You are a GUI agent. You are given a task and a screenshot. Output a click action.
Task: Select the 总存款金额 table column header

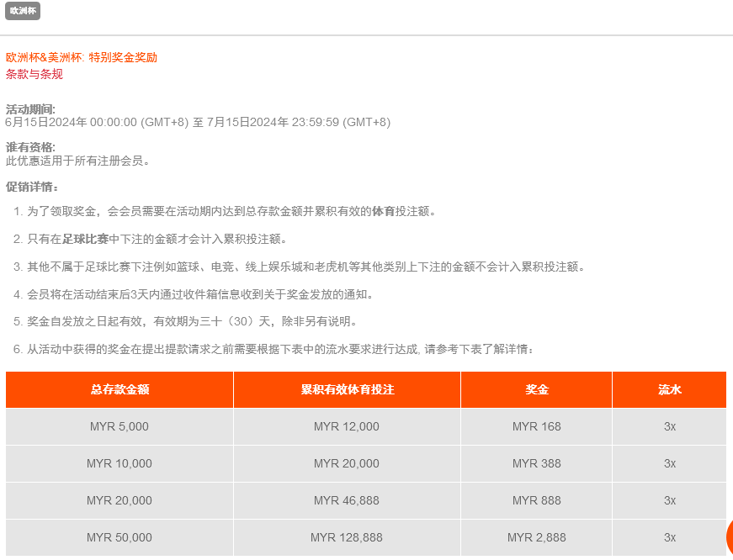point(120,390)
